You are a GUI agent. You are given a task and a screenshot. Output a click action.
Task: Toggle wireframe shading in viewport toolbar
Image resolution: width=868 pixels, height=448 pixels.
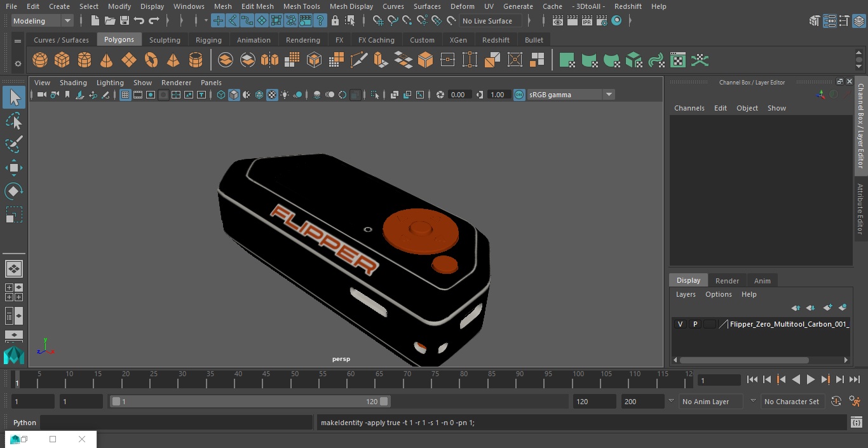tap(221, 95)
